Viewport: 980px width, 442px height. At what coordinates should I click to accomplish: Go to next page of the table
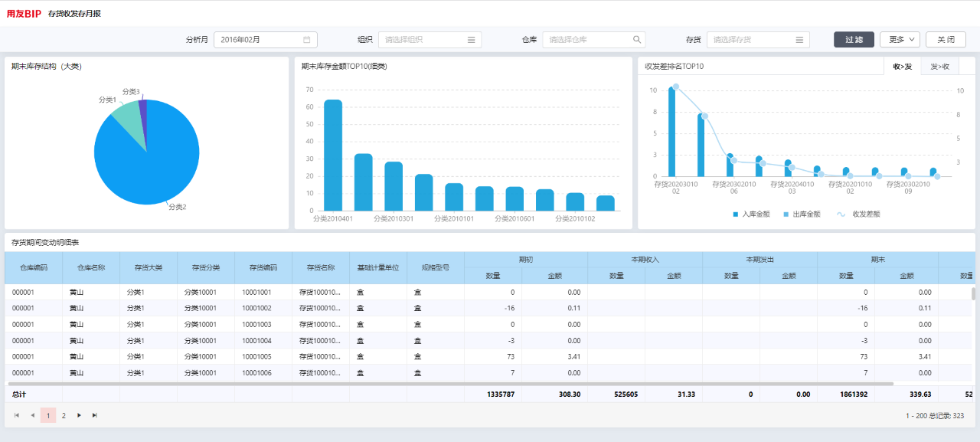[79, 415]
